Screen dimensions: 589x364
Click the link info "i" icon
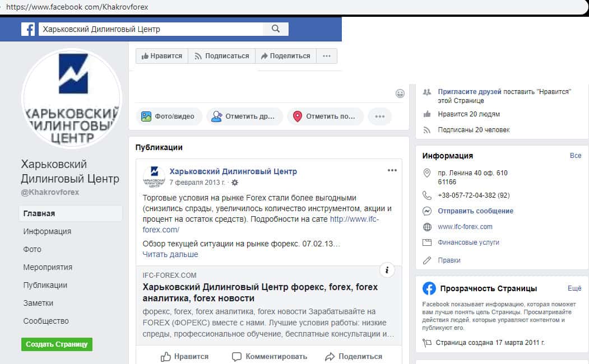(387, 270)
